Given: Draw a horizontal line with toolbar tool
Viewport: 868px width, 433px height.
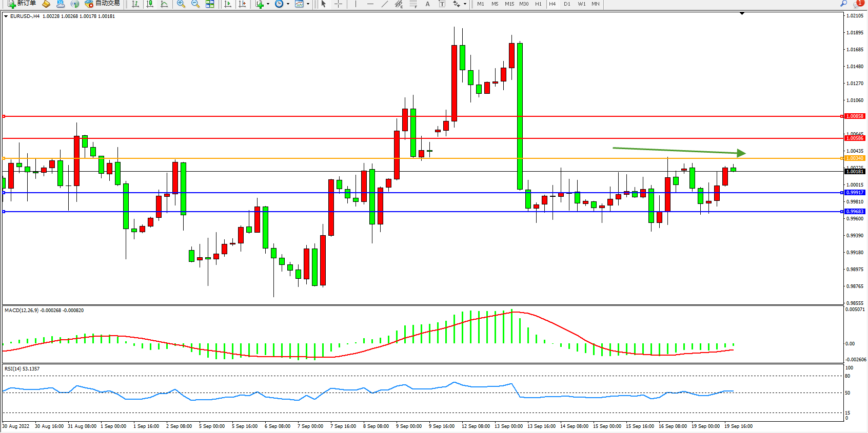Looking at the screenshot, I should tap(370, 4).
